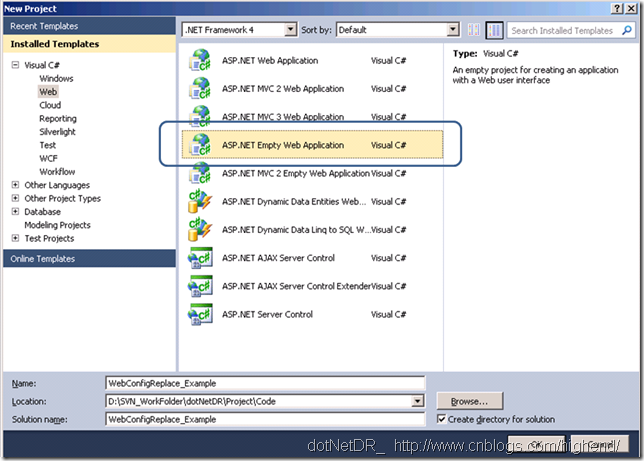Select the Silverlight category
Viewport: 644px width, 461px height.
point(58,132)
